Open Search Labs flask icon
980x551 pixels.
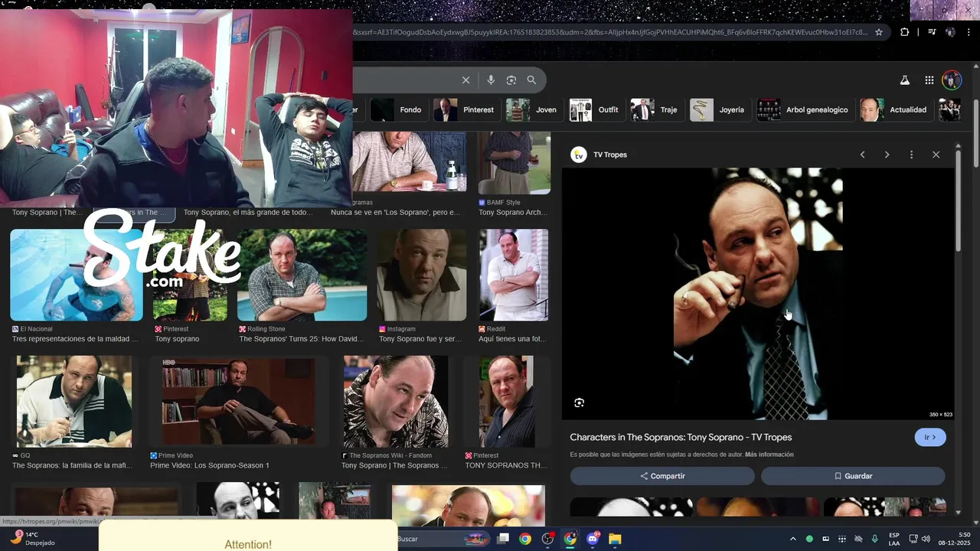click(904, 80)
